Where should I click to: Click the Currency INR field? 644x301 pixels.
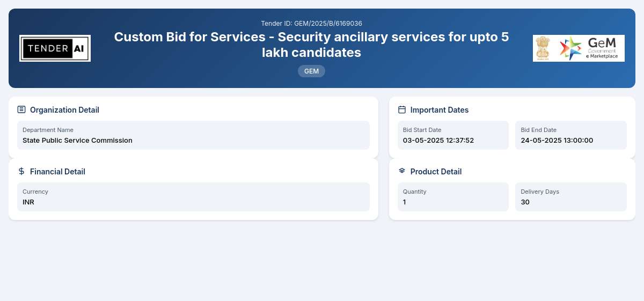(193, 197)
